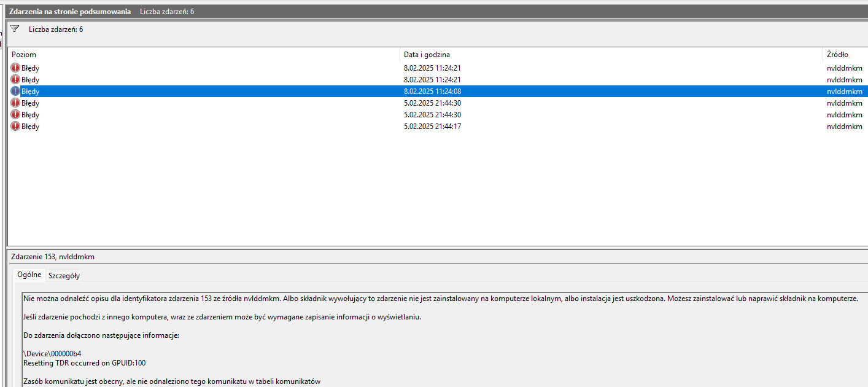Screen dimensions: 868x387
Task: Click "Resetting TDR occurred on GPUID:100" line
Action: click(85, 363)
